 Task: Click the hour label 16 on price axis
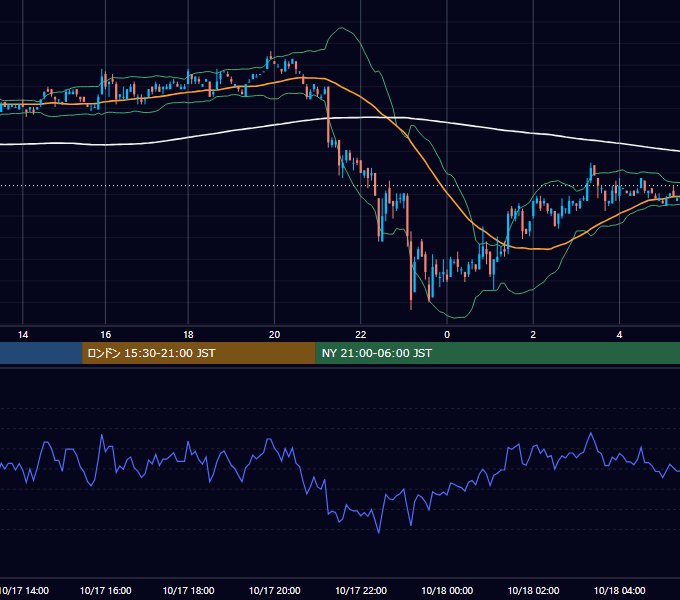click(105, 335)
